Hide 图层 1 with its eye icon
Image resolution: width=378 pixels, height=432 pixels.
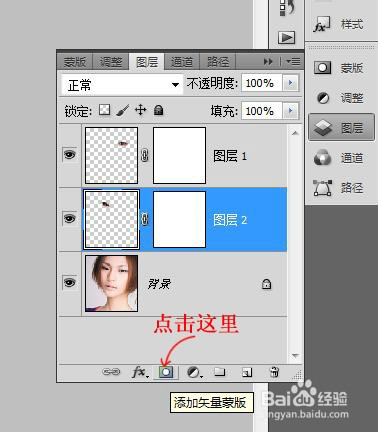point(69,155)
